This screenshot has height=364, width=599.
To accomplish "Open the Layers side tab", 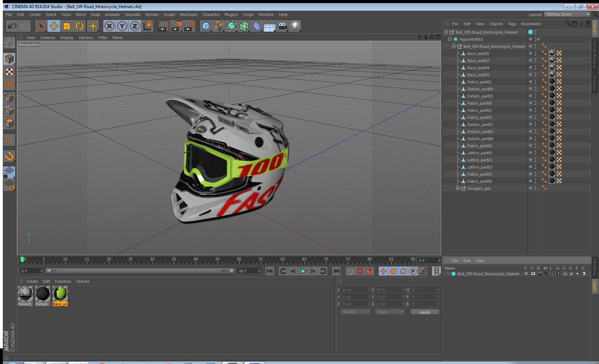I will click(x=595, y=286).
